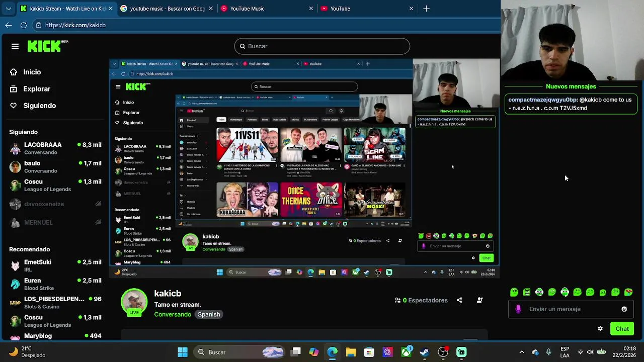Open Task View on the taskbar
Viewport: 644px width, 362px height.
click(296, 352)
